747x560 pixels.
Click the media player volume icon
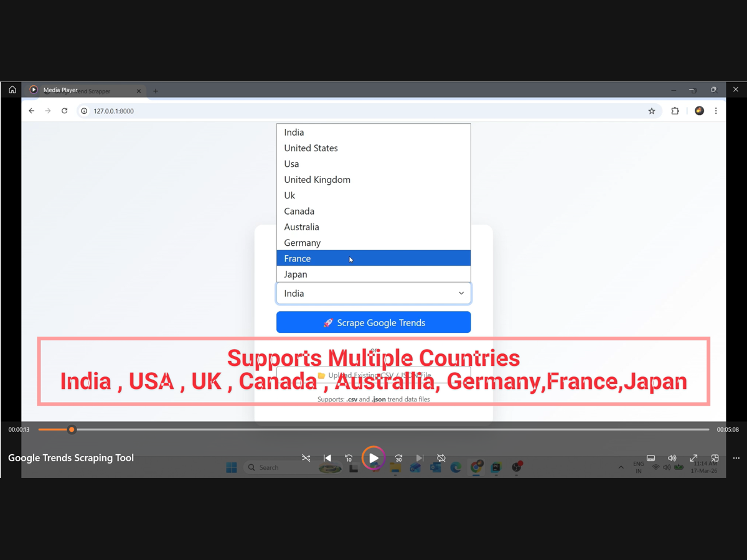click(672, 458)
